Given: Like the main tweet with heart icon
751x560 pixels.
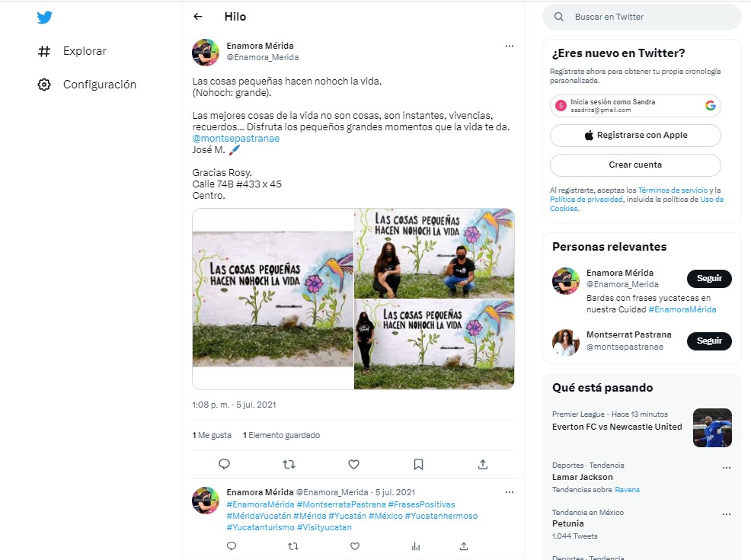Looking at the screenshot, I should pyautogui.click(x=353, y=464).
